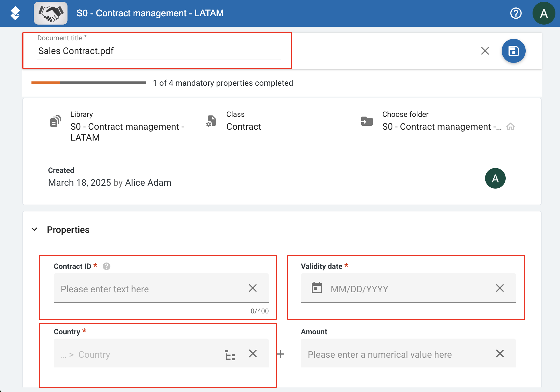
Task: Click the Class document gear icon
Action: point(211,121)
